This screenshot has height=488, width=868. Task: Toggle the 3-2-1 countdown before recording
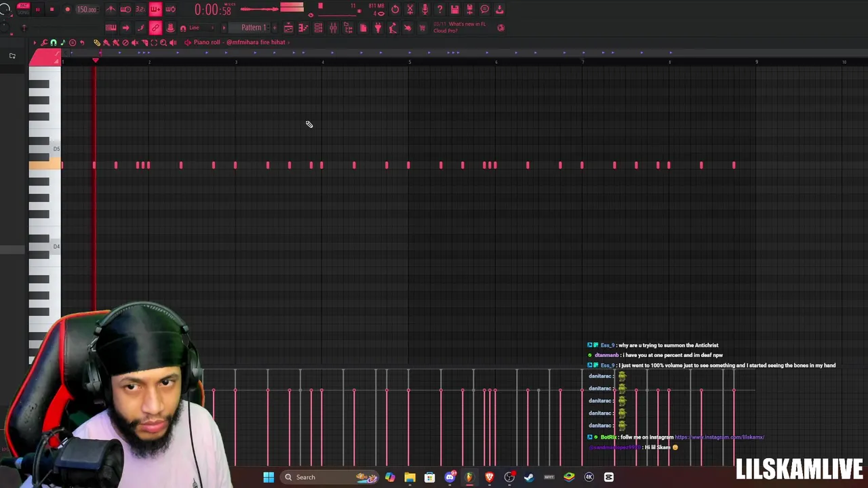[140, 9]
